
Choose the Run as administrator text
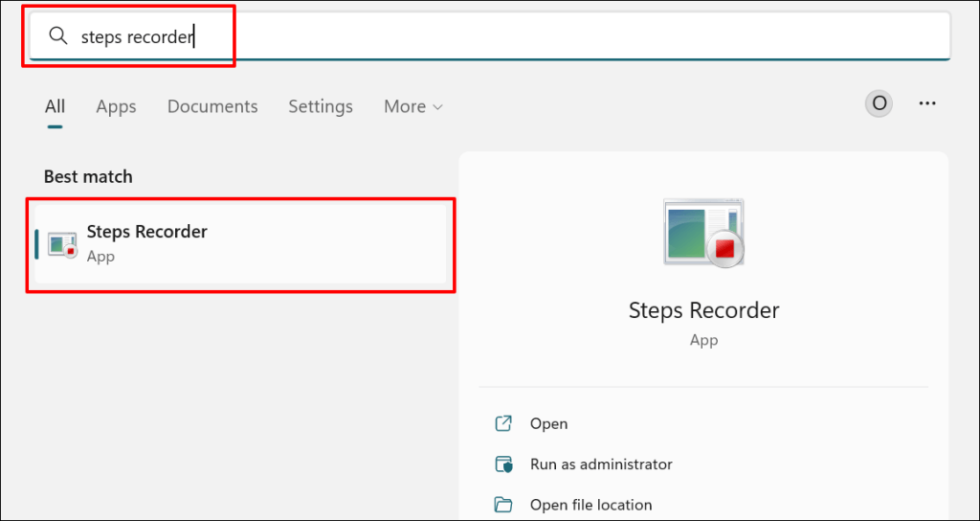click(601, 464)
